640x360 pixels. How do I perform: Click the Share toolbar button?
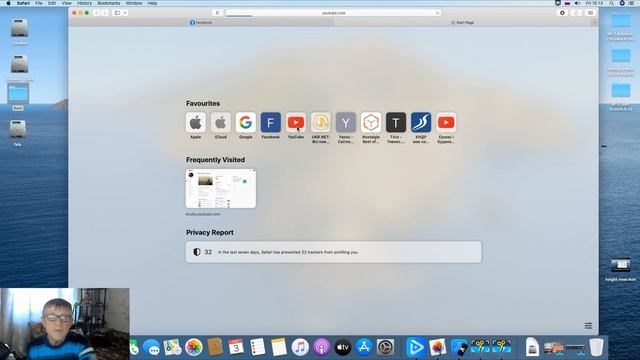click(x=576, y=13)
